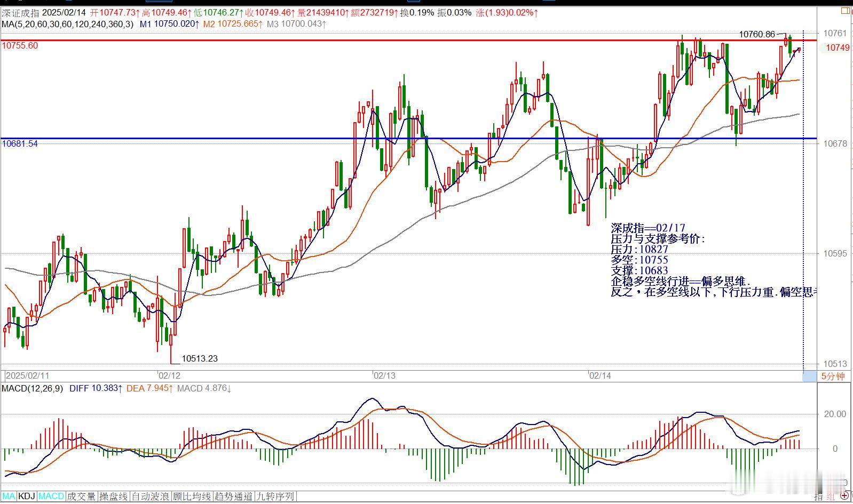853x504 pixels.
Task: Click the 10513.23 low price annotation
Action: [x=200, y=358]
